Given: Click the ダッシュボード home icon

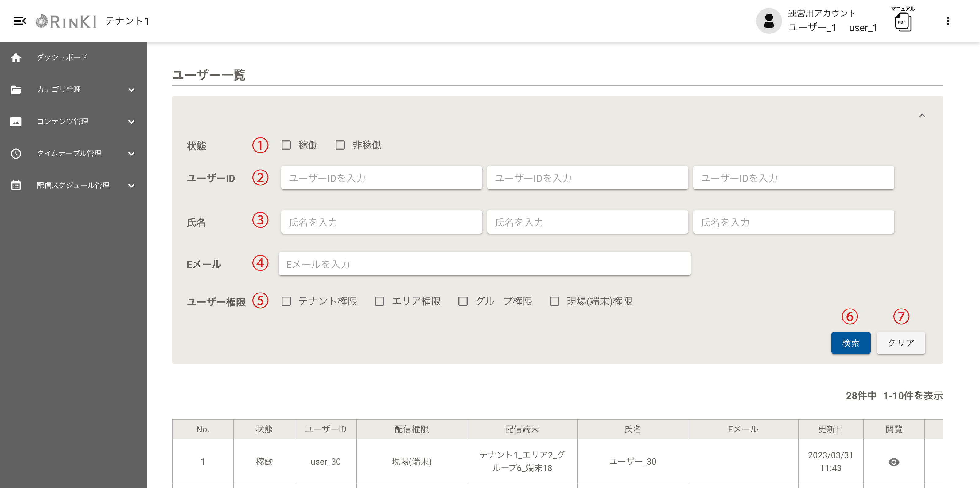Looking at the screenshot, I should tap(16, 57).
